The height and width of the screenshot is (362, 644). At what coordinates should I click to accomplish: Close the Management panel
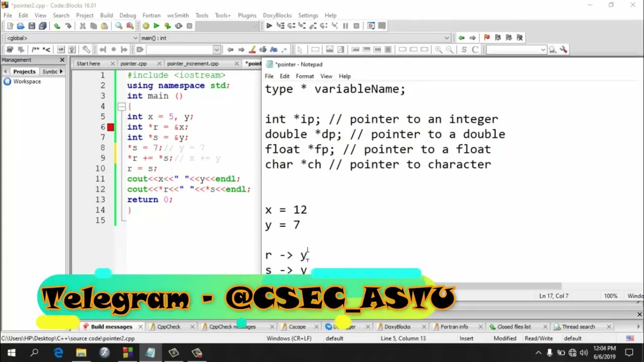point(62,60)
